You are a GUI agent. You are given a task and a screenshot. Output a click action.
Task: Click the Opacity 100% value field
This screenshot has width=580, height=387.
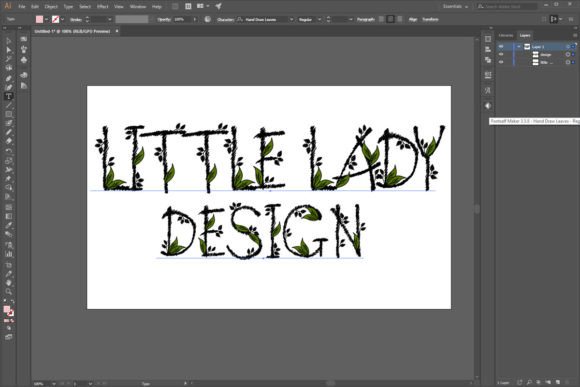183,19
